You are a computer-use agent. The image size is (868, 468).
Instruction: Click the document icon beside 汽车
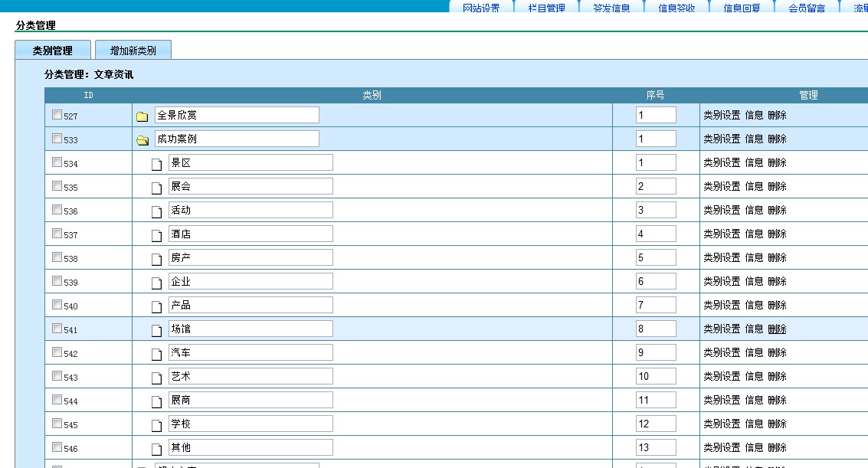[x=156, y=354]
